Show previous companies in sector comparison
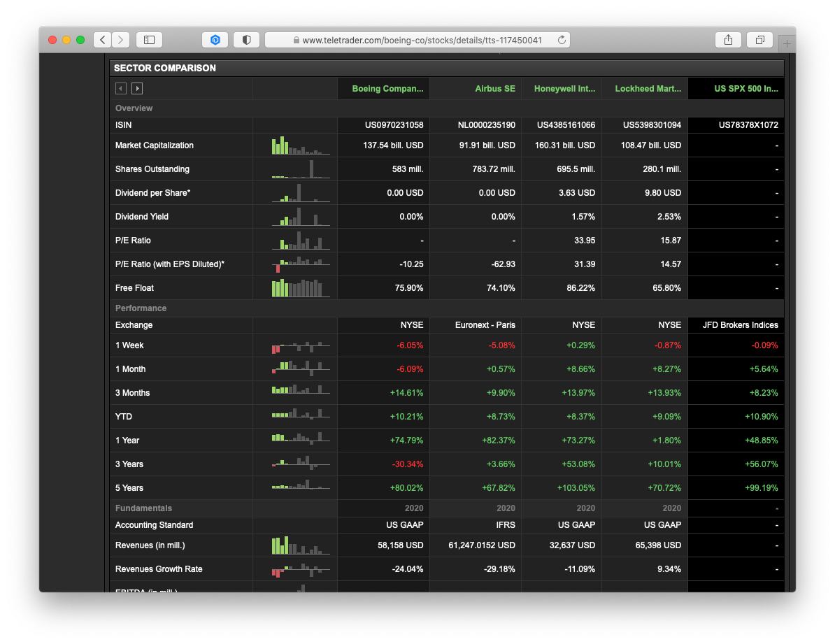Image resolution: width=835 pixels, height=644 pixels. click(121, 88)
